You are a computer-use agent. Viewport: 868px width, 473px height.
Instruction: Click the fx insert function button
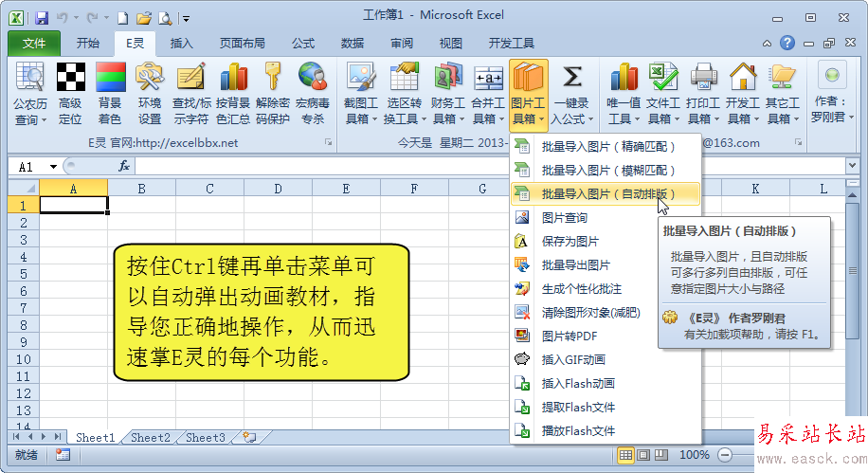coord(124,166)
